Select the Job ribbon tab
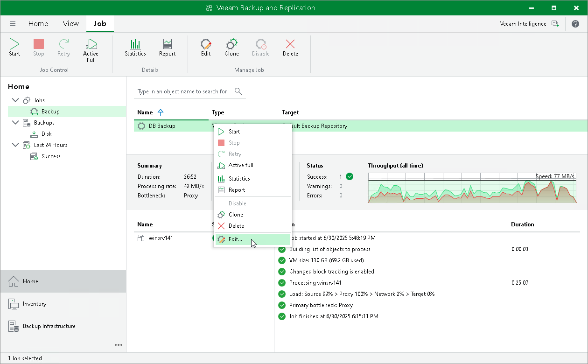Viewport: 588px width, 364px height. click(100, 24)
